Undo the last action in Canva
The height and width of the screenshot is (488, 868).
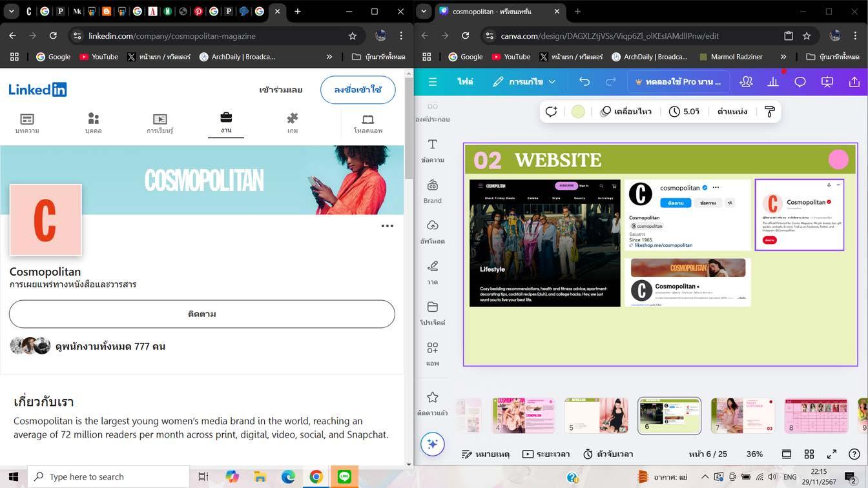(x=584, y=82)
